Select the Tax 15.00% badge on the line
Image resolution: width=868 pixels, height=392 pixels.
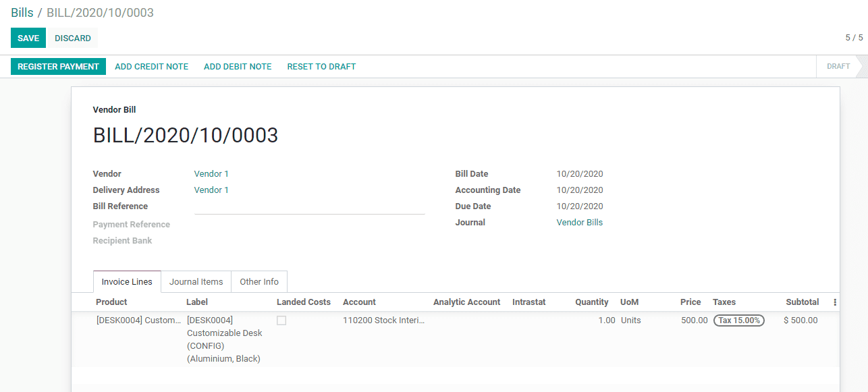coord(738,320)
